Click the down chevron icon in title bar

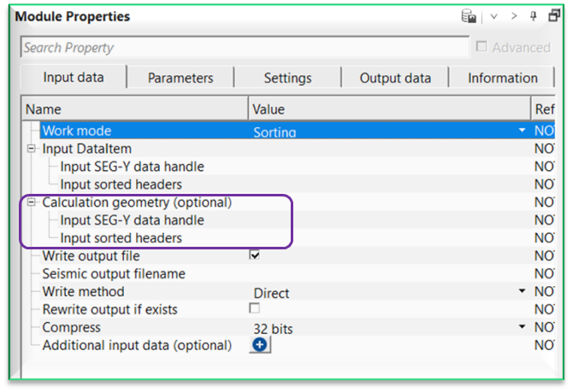click(493, 16)
